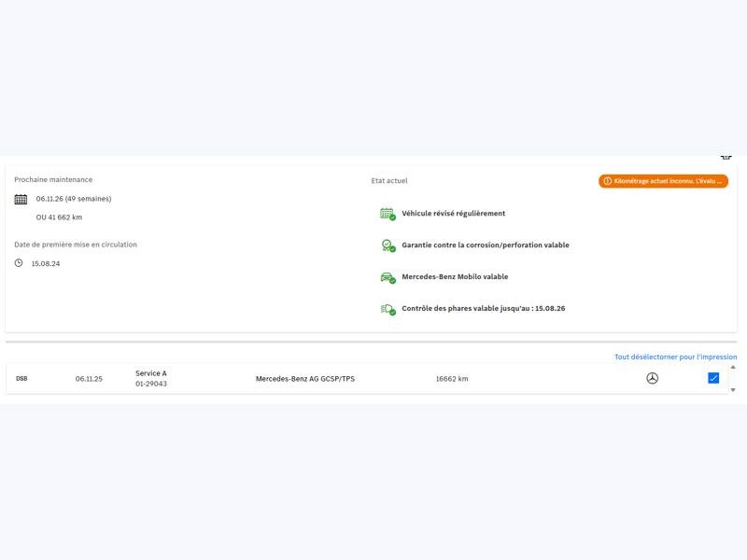Click the 16662 km mileage value
This screenshot has width=747, height=560.
click(452, 379)
